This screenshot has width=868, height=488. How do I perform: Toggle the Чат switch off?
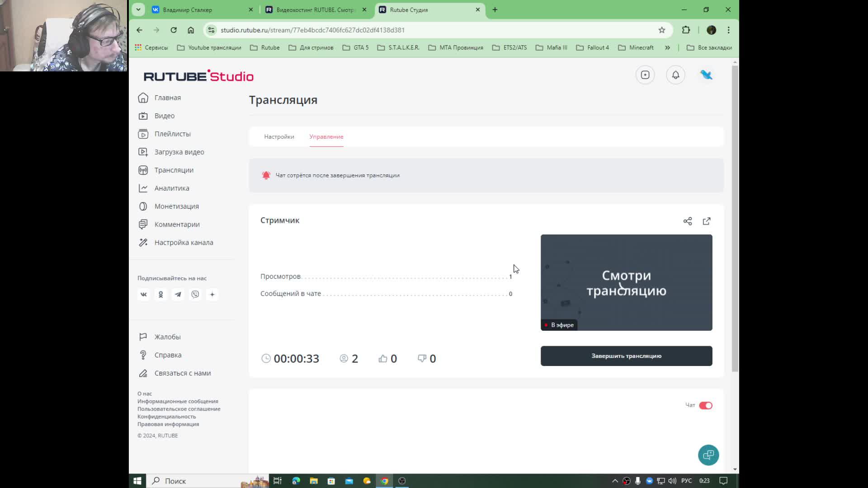coord(706,405)
